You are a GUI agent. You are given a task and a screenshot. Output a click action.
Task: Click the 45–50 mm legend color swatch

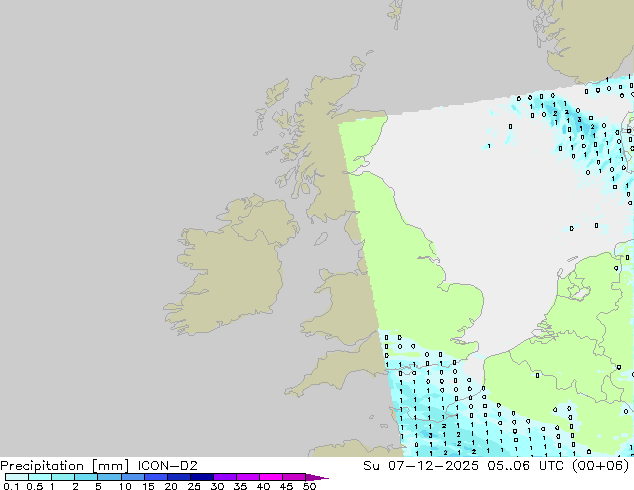294,477
